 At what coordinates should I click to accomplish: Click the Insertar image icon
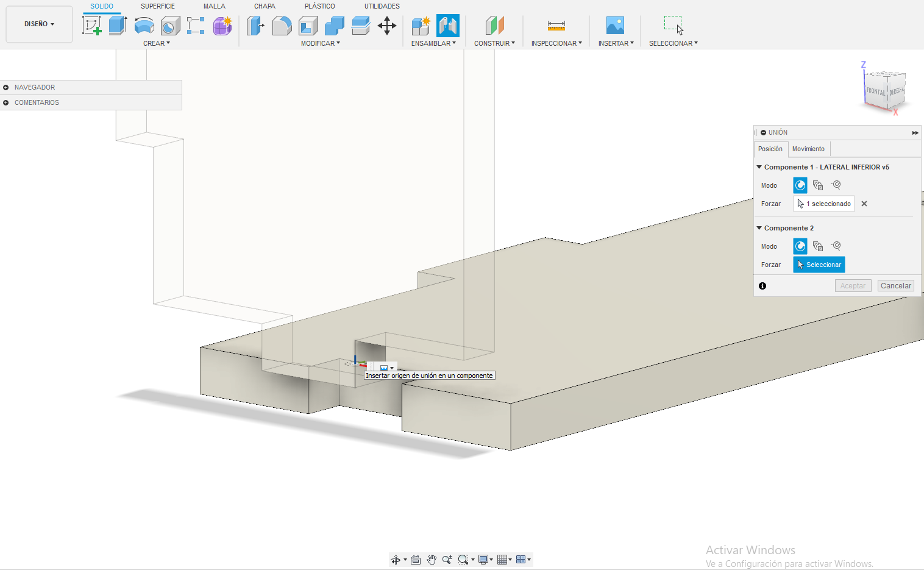[x=616, y=26]
